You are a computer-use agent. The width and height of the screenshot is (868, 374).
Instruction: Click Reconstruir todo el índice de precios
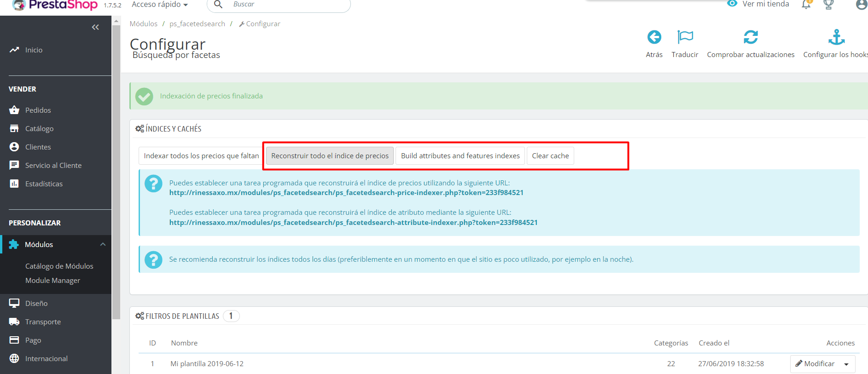tap(330, 155)
